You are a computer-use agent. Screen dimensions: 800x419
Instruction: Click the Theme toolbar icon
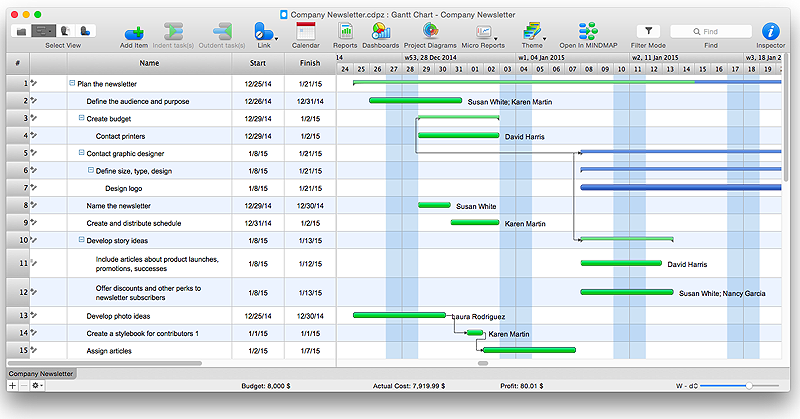(x=531, y=32)
